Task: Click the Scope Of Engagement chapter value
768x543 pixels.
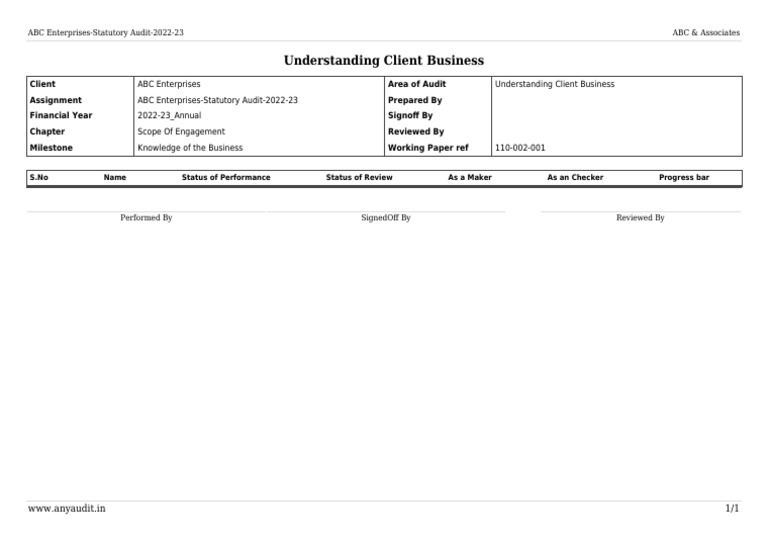Action: pyautogui.click(x=181, y=131)
